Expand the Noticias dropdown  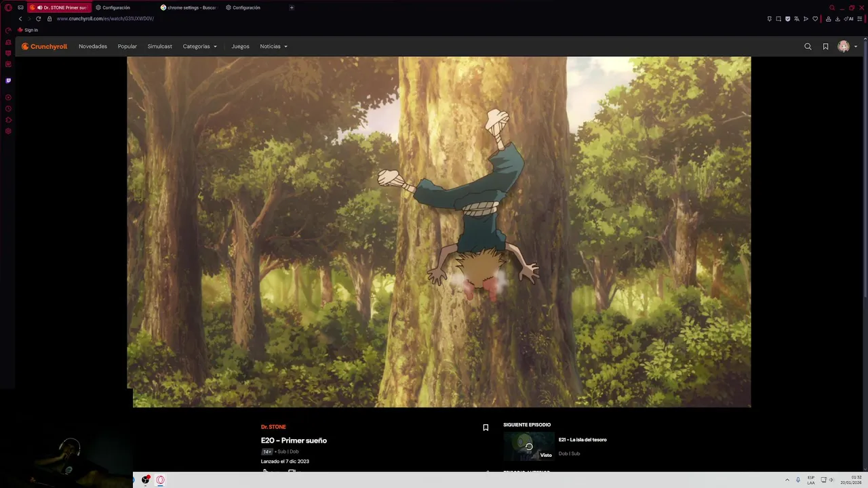(274, 47)
